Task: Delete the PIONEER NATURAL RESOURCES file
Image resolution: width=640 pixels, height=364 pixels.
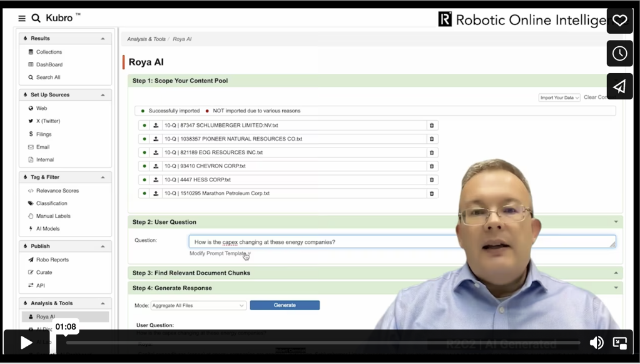Action: [x=432, y=139]
